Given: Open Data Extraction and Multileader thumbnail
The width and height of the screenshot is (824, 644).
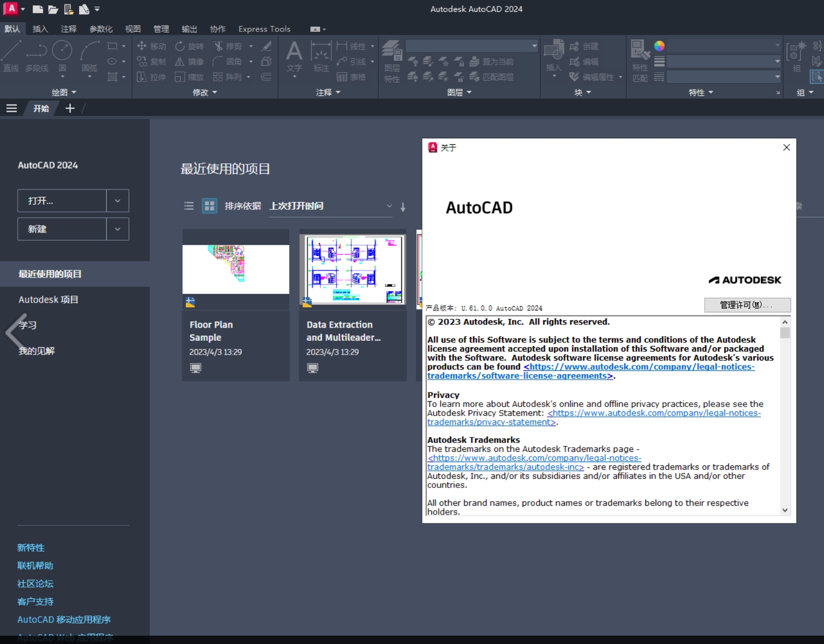Looking at the screenshot, I should [x=353, y=269].
